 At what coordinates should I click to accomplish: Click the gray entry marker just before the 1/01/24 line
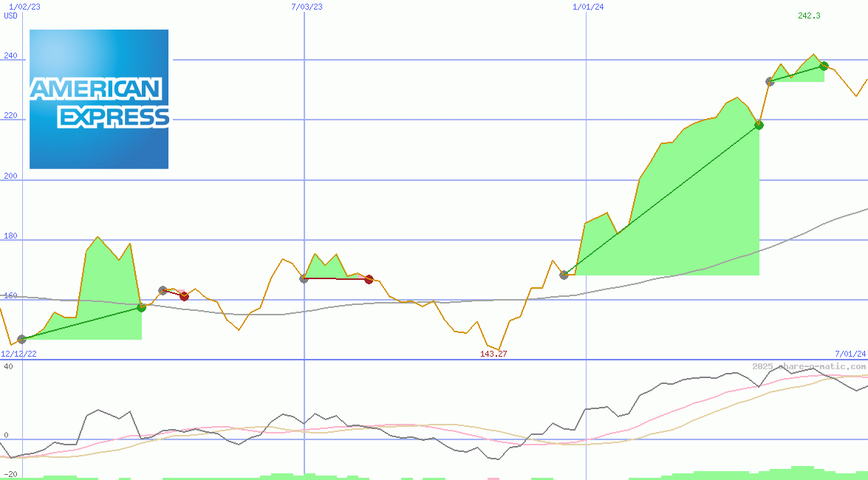point(564,275)
